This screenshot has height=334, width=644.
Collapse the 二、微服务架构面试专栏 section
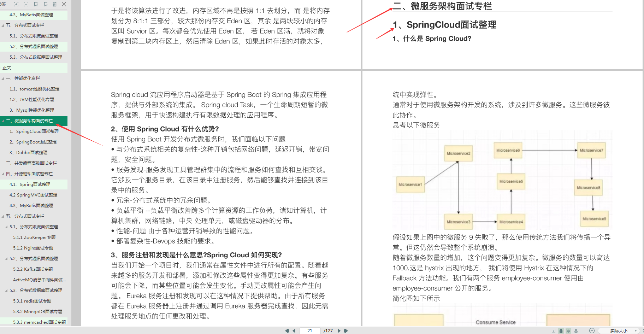pyautogui.click(x=3, y=121)
